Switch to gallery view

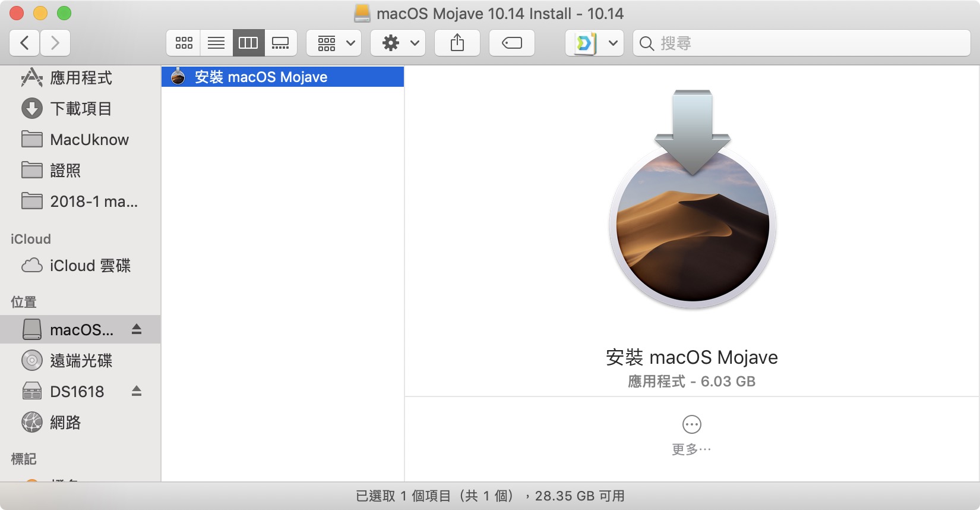pyautogui.click(x=280, y=43)
